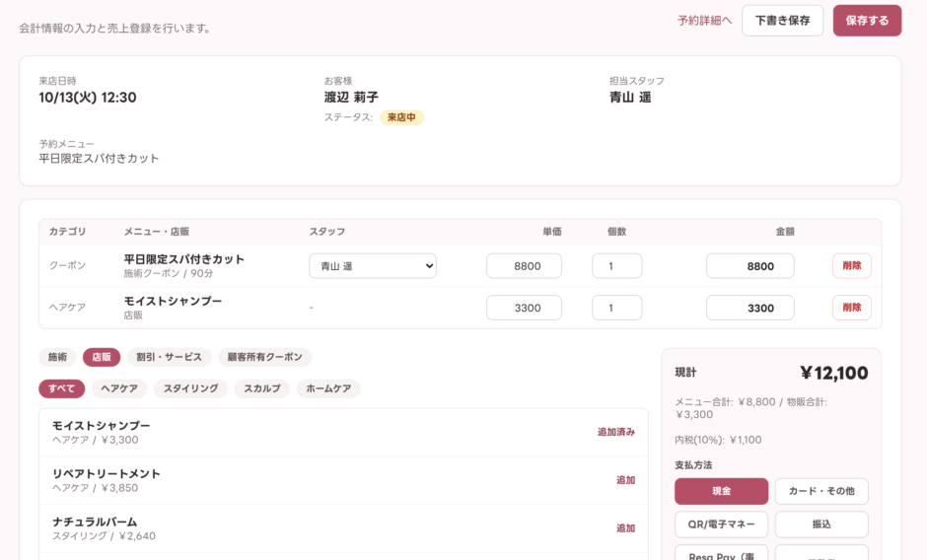Click 追加済み on モイストシャンプー product
Viewport: 927px width, 560px height.
616,432
